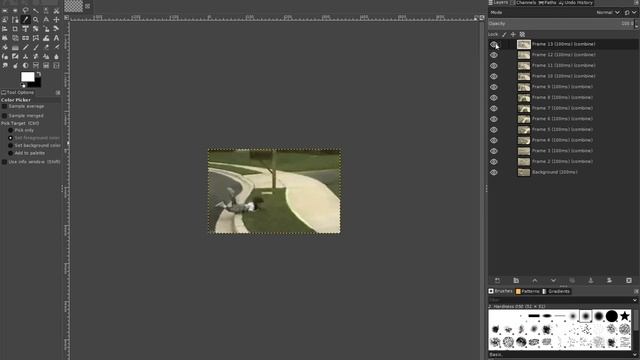The image size is (640, 360).
Task: Swap foreground and background colors
Action: 38,74
